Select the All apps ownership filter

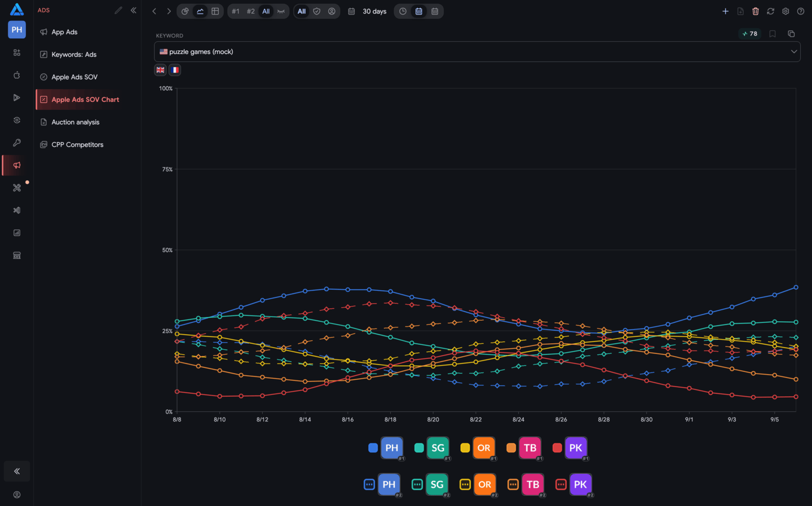pyautogui.click(x=302, y=11)
